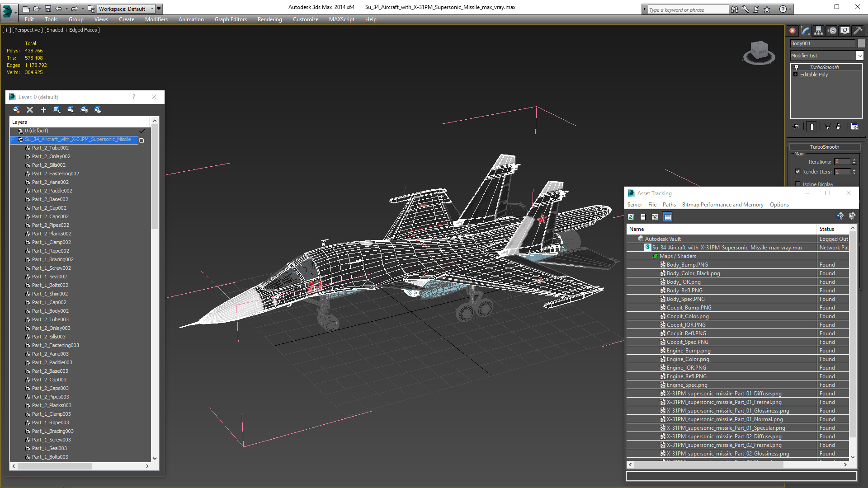Open Quick Access toolbar customize arrow
This screenshot has width=868, height=488.
159,9
